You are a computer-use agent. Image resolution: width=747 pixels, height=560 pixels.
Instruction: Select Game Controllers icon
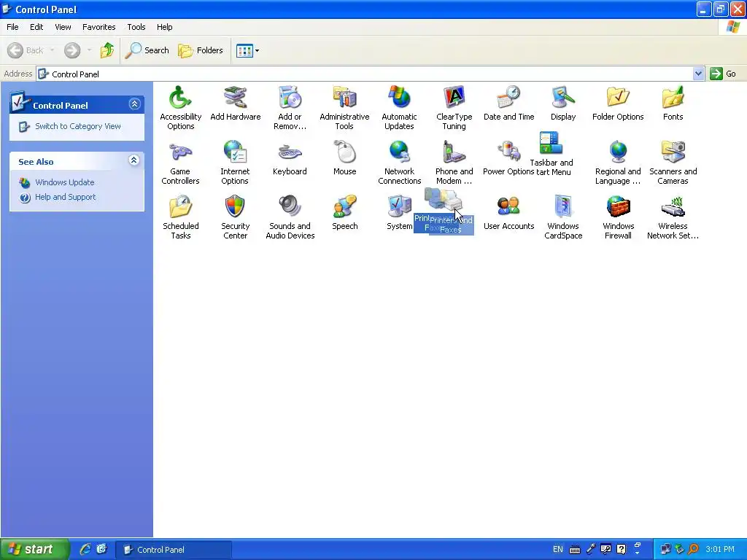point(180,153)
